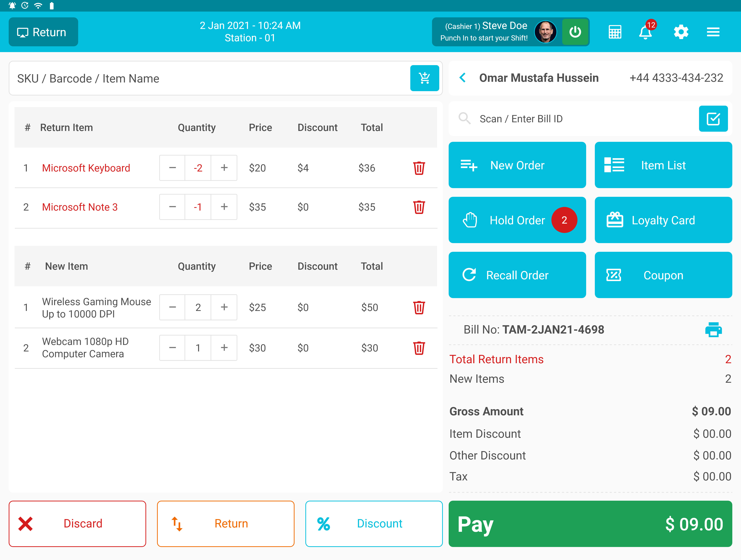Screen dimensions: 741x560
Task: Open notifications bell with 12 badge
Action: (645, 32)
